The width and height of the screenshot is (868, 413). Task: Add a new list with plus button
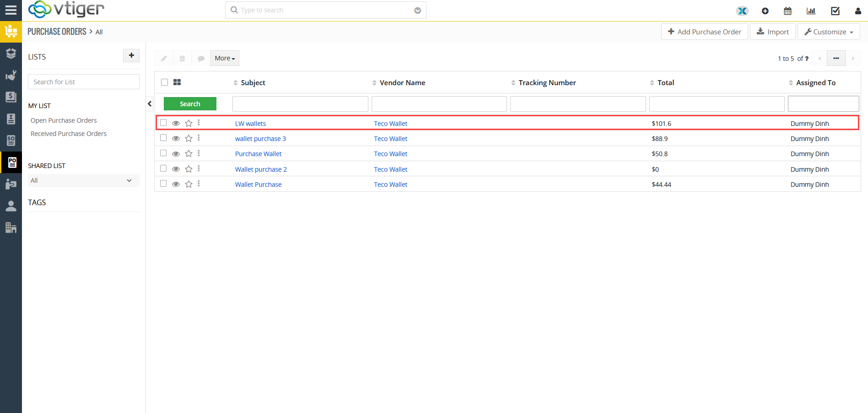click(x=131, y=55)
